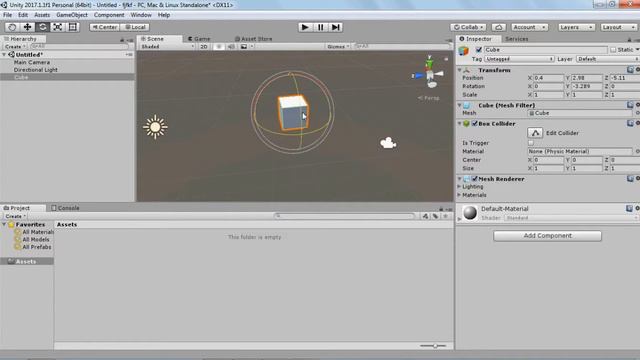This screenshot has height=360, width=640.
Task: Toggle the Cube active checkbox
Action: (x=478, y=50)
